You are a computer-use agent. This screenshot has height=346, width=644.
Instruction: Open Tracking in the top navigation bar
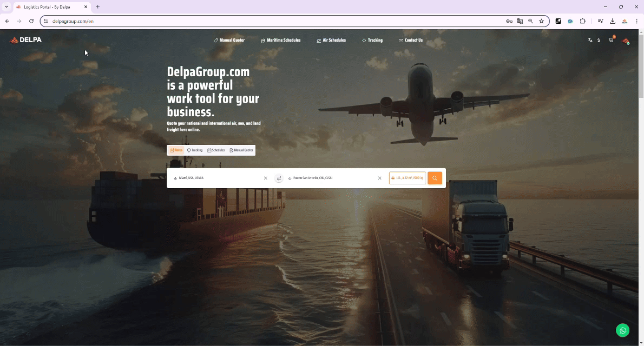pos(372,40)
